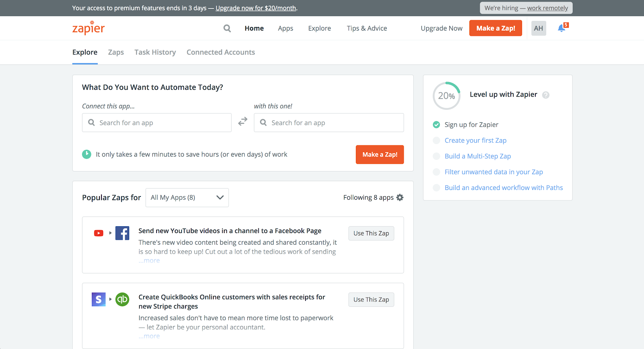The width and height of the screenshot is (644, 349).
Task: Expand ...more under YouTube Zap description
Action: click(x=149, y=260)
